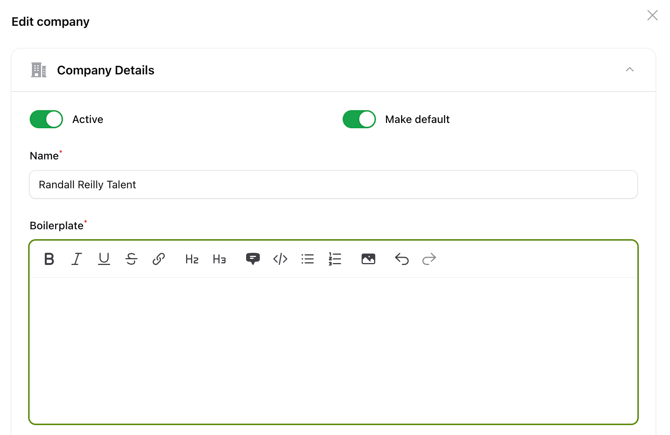Click the Boilerplate field label
The width and height of the screenshot is (670, 435).
pyautogui.click(x=56, y=226)
